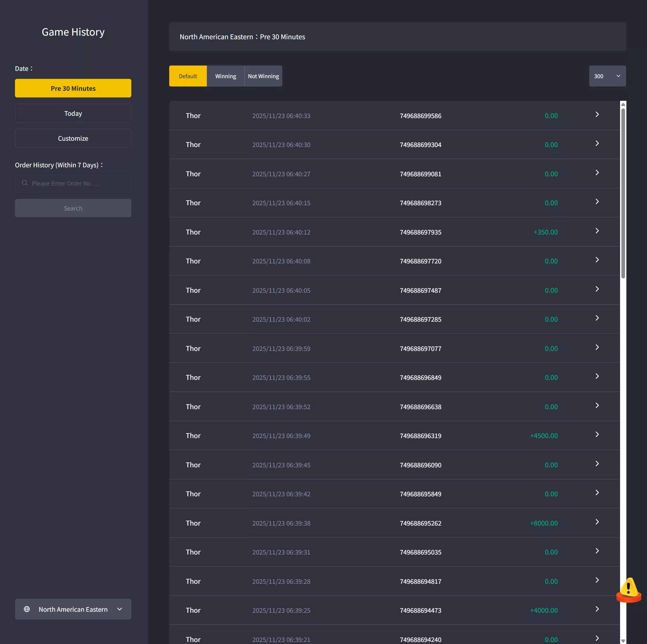Select the Customize date filter

(x=73, y=138)
